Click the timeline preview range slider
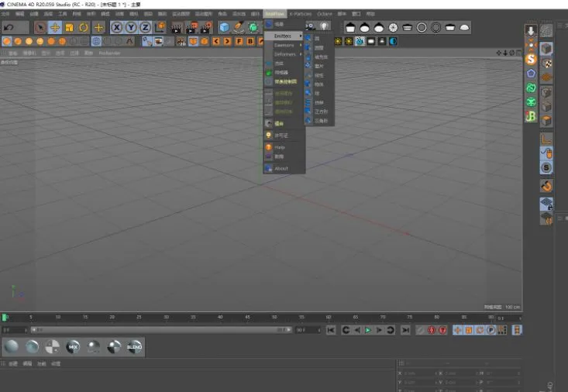Image resolution: width=568 pixels, height=392 pixels. click(x=161, y=330)
